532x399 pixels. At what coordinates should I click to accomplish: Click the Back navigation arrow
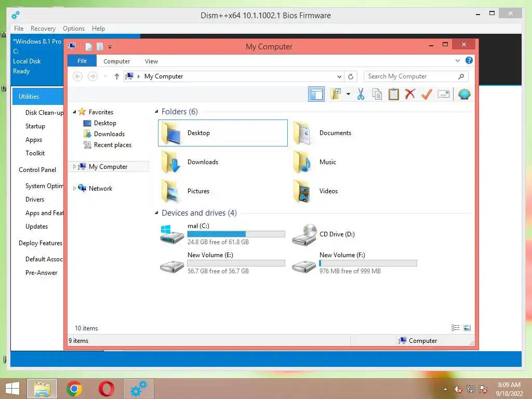point(78,76)
